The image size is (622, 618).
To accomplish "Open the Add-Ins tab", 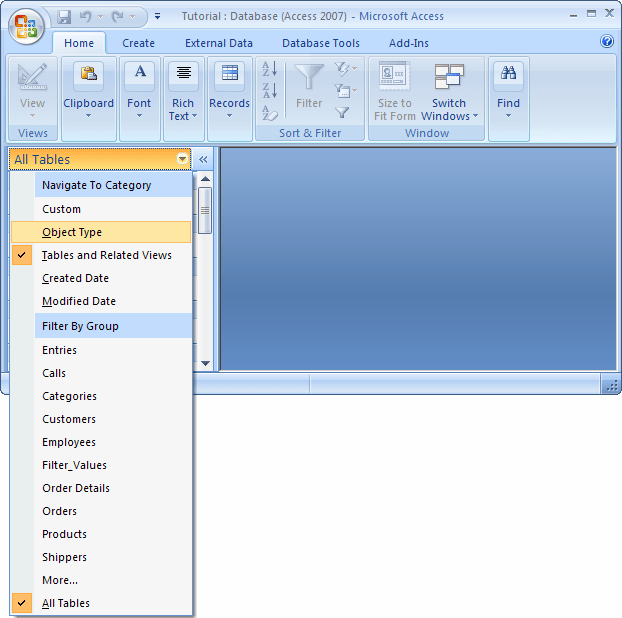I will coord(409,43).
